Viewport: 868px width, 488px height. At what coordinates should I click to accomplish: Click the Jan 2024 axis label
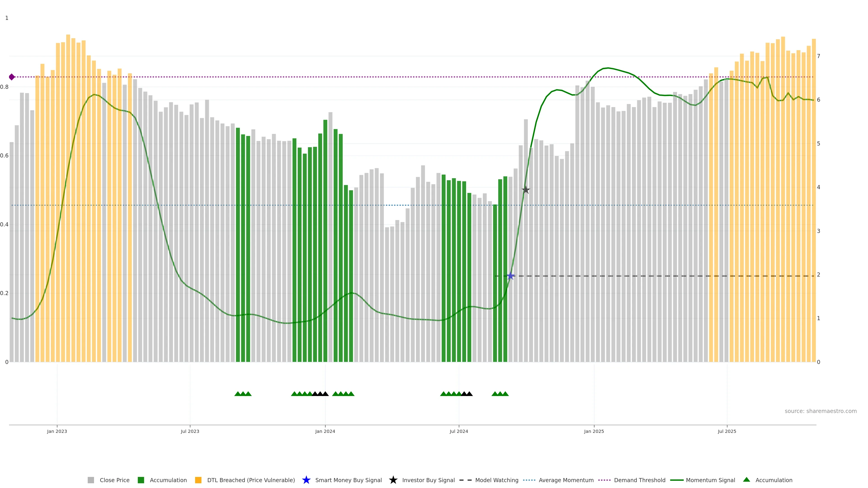[325, 432]
